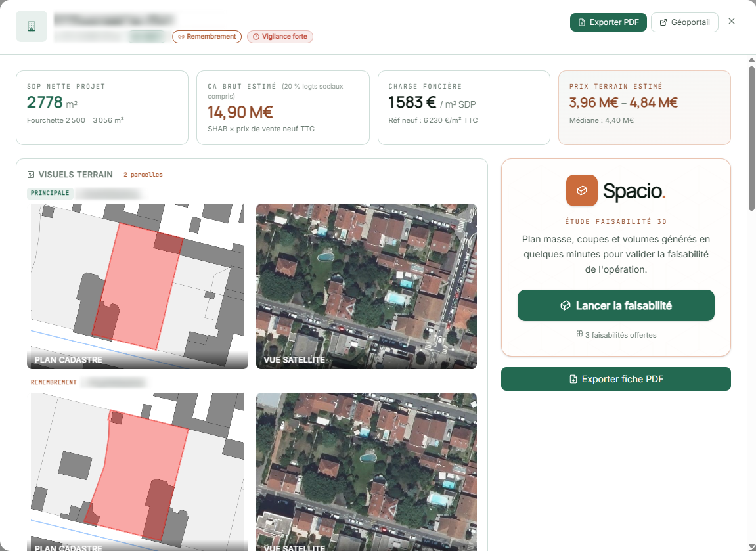Viewport: 756px width, 551px height.
Task: Click the Spacio orange logo icon
Action: point(581,190)
